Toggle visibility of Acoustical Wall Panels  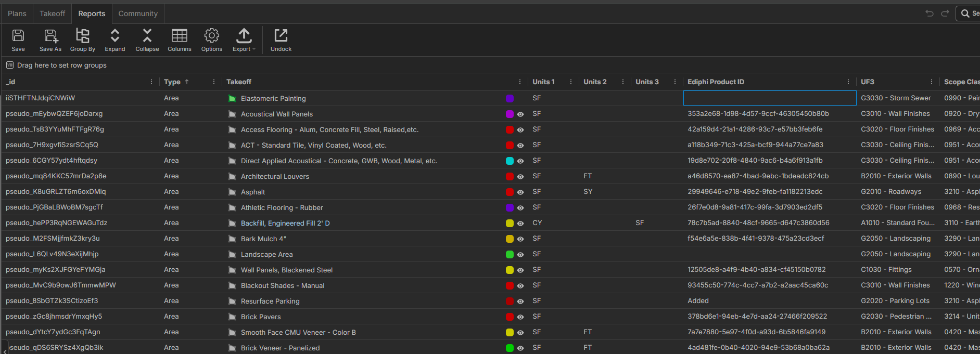(520, 114)
